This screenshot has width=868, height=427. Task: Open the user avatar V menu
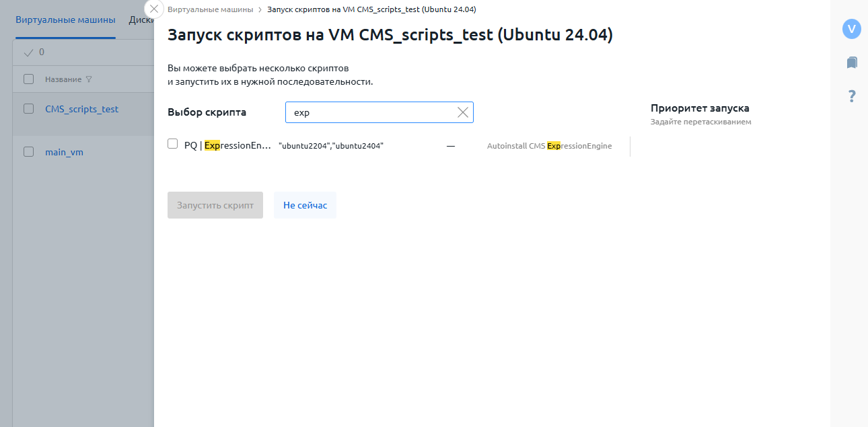pos(852,29)
